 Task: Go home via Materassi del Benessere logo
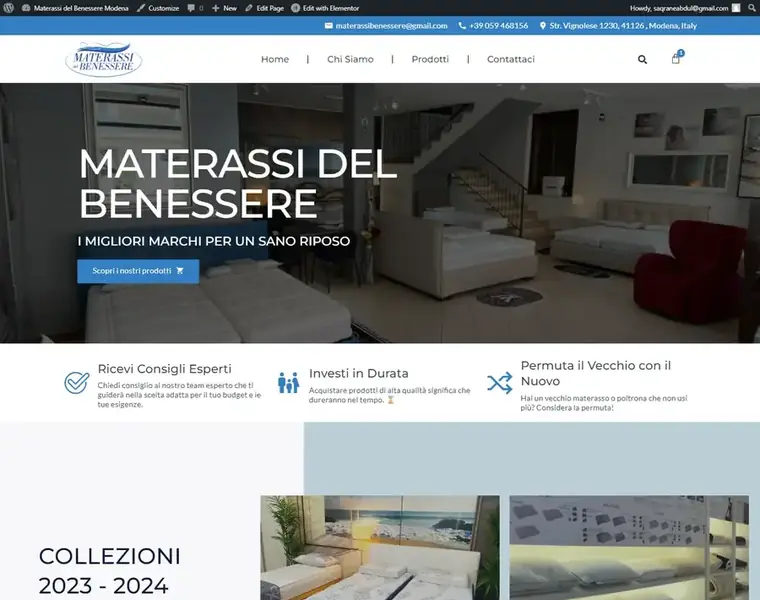[x=103, y=59]
